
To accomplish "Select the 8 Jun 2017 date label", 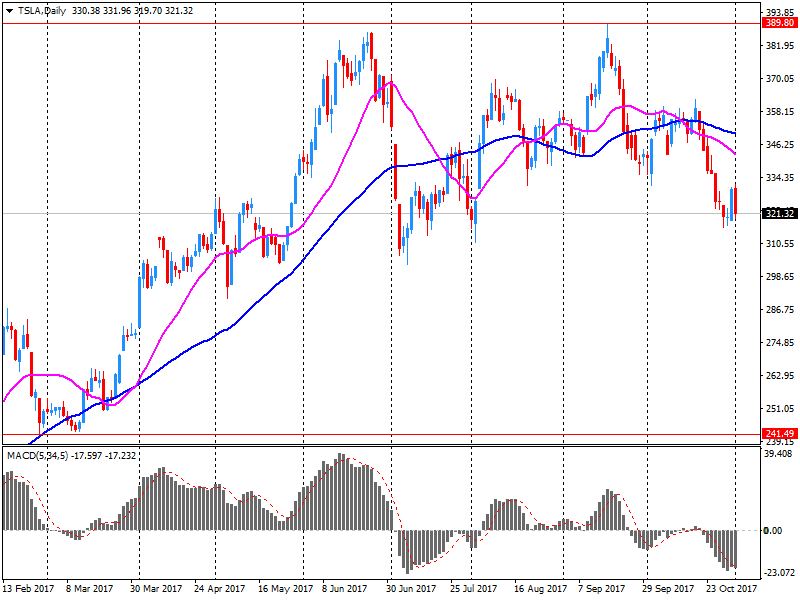I will point(344,588).
